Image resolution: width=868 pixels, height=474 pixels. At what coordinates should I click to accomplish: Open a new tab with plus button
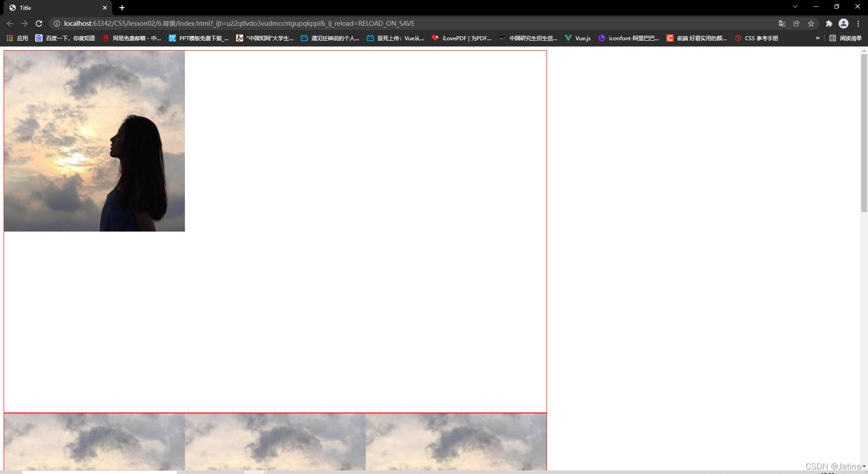(x=122, y=8)
